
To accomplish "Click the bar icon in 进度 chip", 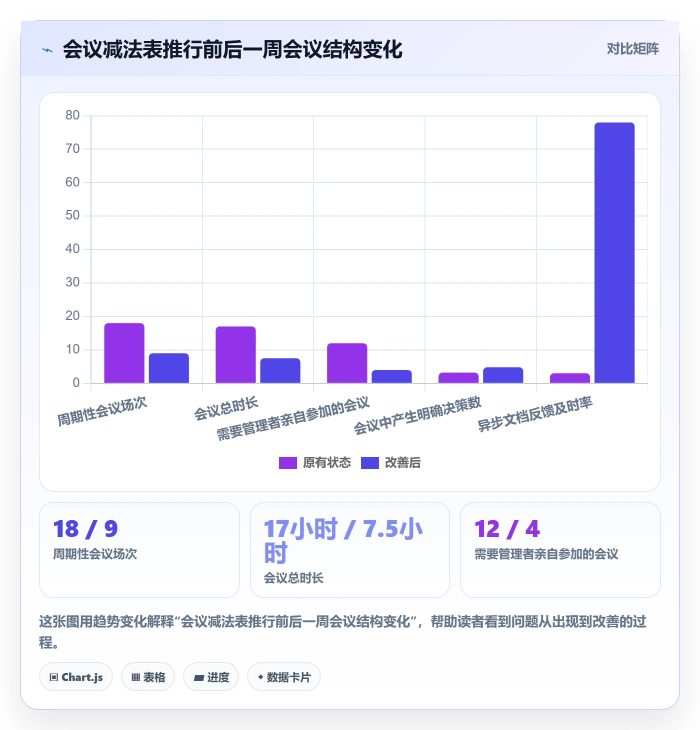I will coord(199,678).
